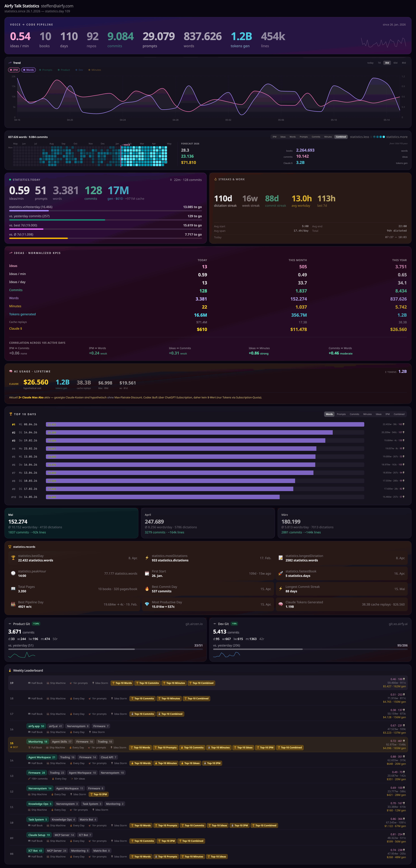The width and height of the screenshot is (416, 868).
Task: Click the factory icon beside Best Pipeline Day
Action: point(13,604)
